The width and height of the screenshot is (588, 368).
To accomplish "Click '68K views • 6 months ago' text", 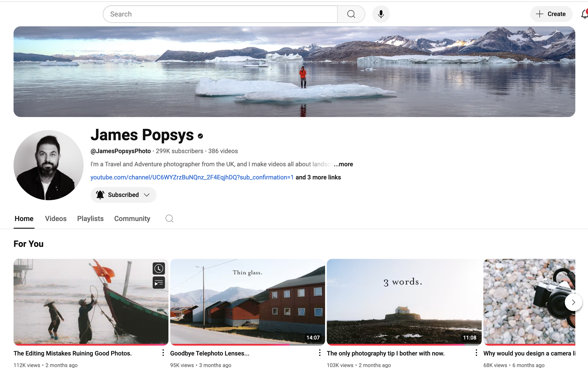I will tap(514, 365).
